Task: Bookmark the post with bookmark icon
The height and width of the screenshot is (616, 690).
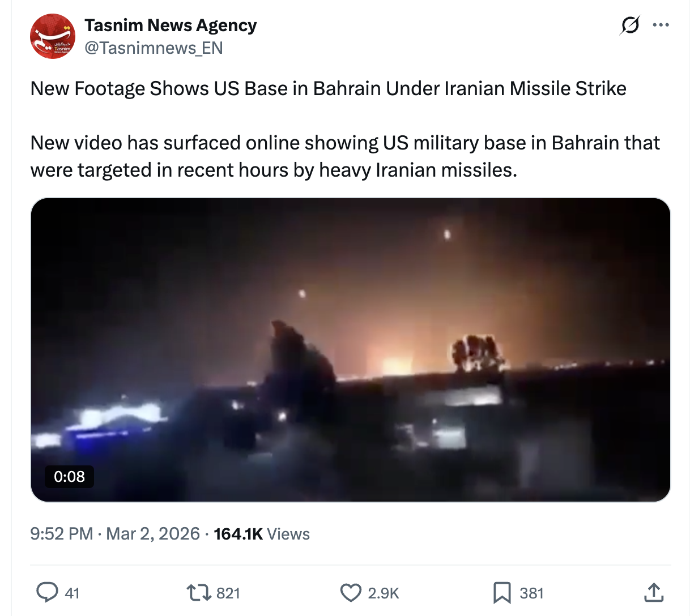Action: [x=502, y=593]
